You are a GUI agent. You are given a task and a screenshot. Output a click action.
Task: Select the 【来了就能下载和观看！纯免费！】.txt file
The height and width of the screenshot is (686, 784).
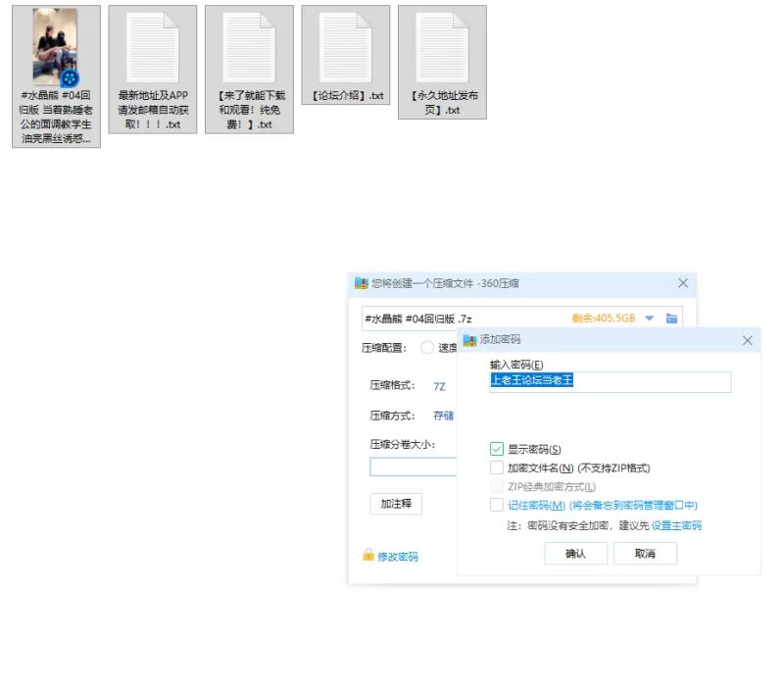[x=249, y=70]
